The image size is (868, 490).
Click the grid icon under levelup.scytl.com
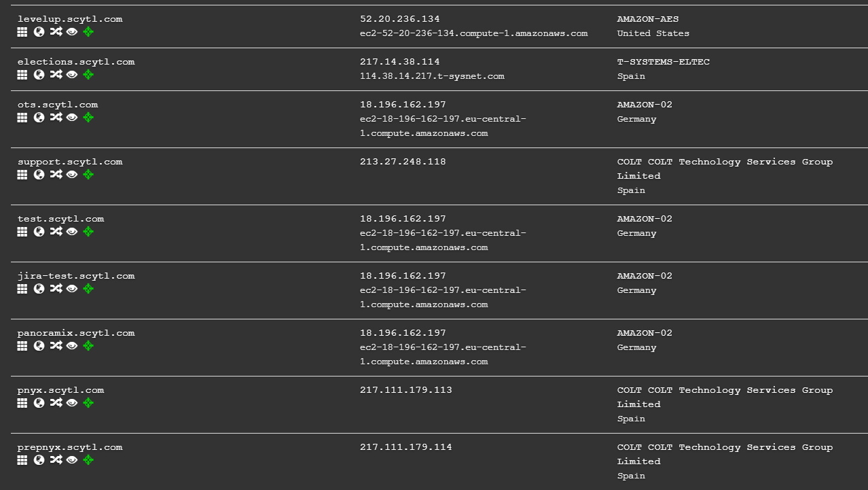point(22,32)
